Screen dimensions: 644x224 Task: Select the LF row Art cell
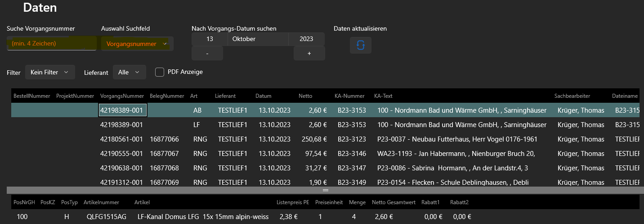(x=197, y=125)
